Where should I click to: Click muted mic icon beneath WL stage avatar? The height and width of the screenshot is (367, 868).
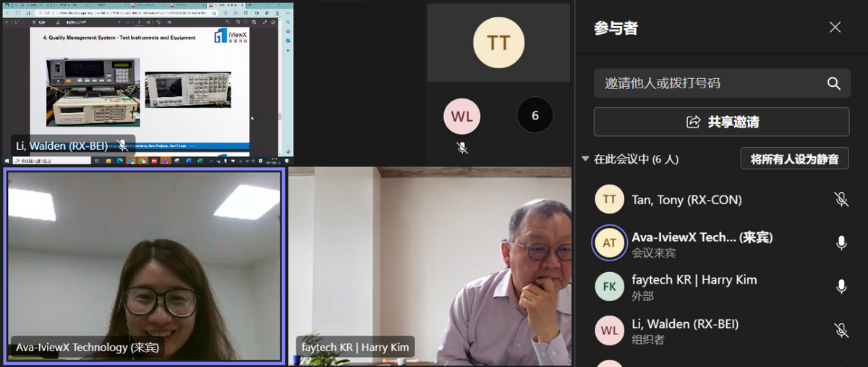pos(461,148)
